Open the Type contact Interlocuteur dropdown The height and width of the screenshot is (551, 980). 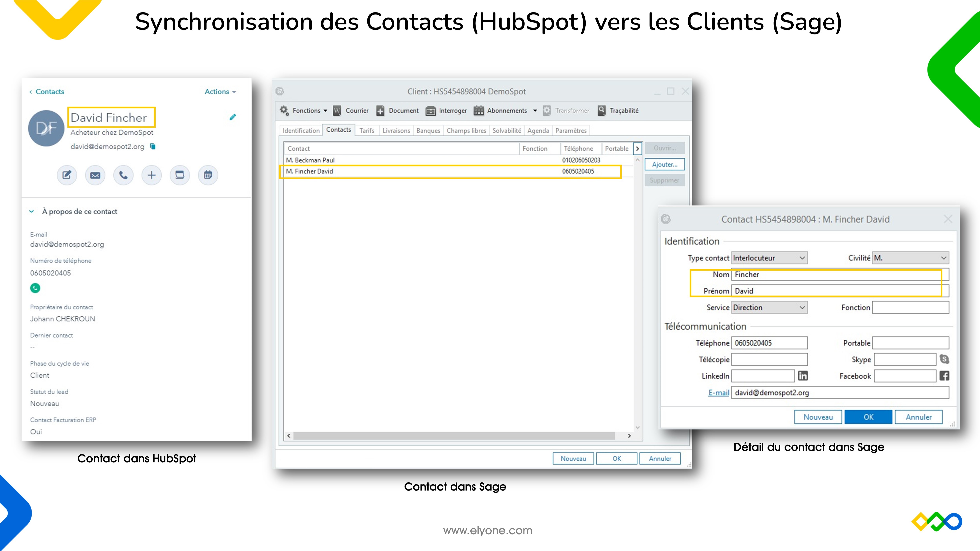[x=769, y=258]
